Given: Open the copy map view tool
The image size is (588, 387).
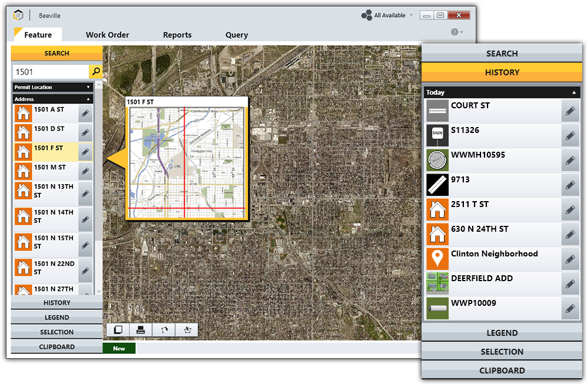Looking at the screenshot, I should pyautogui.click(x=118, y=330).
